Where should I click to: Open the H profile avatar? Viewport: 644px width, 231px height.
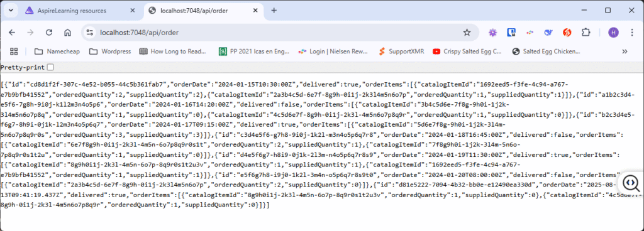pyautogui.click(x=614, y=33)
